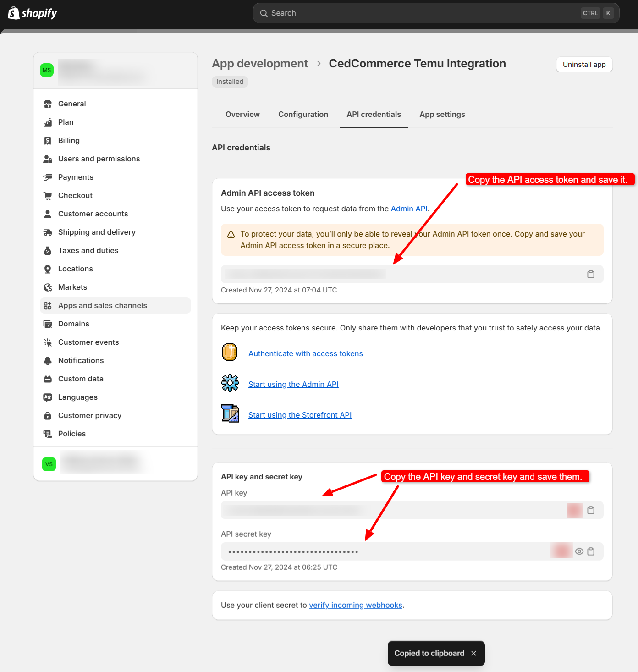Click the VS user avatar
Image resolution: width=638 pixels, height=672 pixels.
[x=49, y=464]
